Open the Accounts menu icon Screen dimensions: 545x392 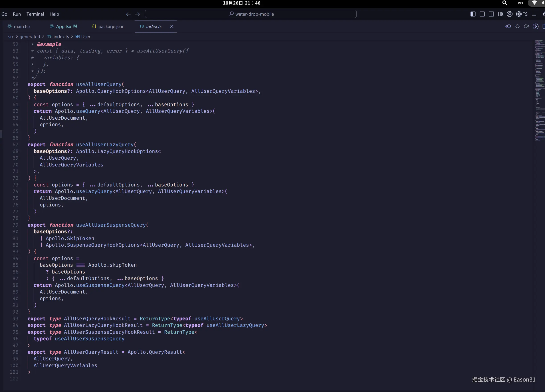click(x=509, y=14)
